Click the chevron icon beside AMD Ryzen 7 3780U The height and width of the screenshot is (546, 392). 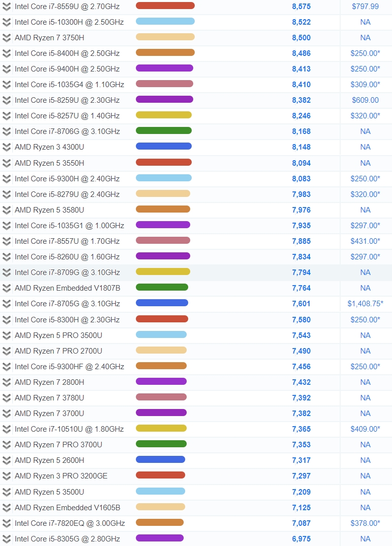click(7, 398)
